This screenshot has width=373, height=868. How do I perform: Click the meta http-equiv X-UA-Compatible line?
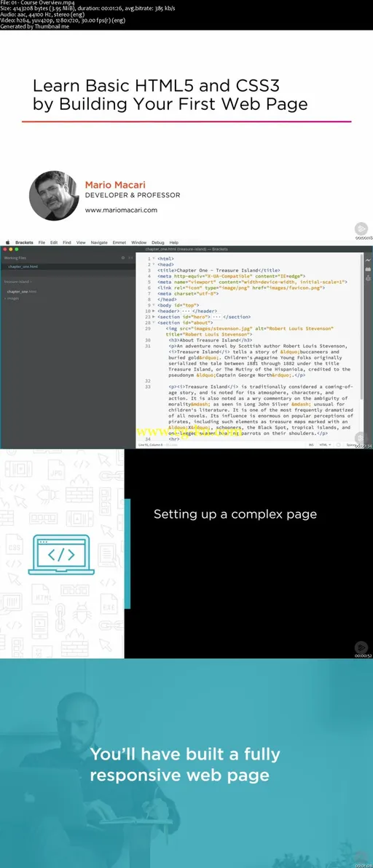pyautogui.click(x=232, y=276)
